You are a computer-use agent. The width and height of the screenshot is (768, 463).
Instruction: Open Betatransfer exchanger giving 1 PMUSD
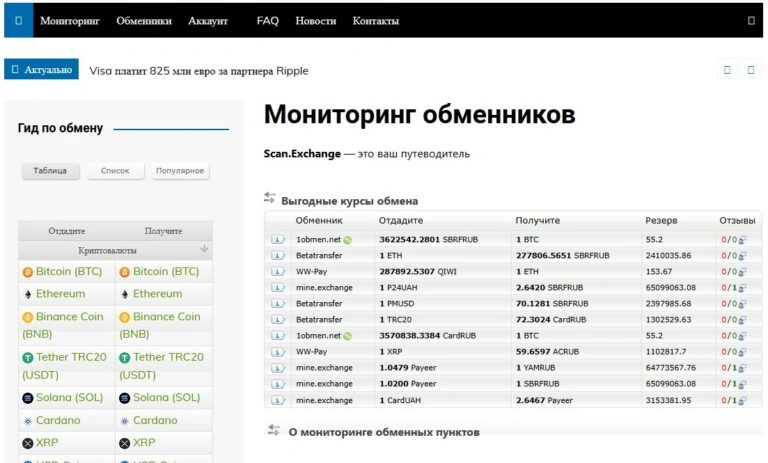click(x=319, y=304)
